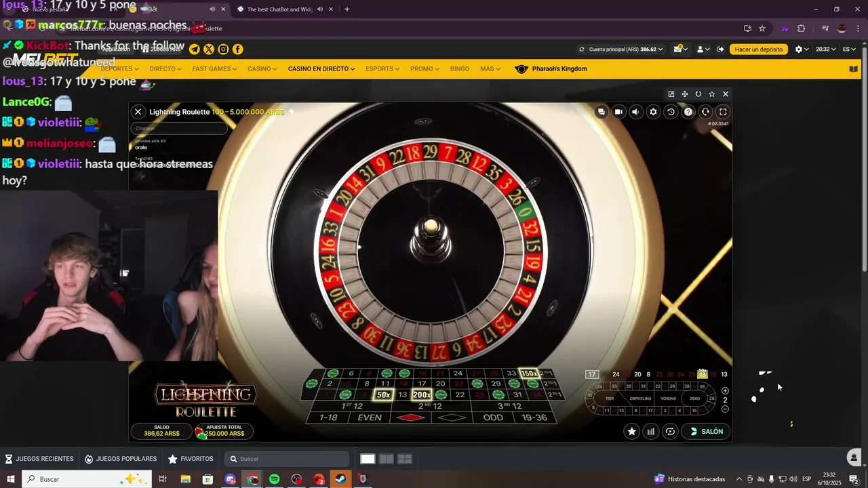
Task: Expand the CASINO menu
Action: [x=262, y=68]
